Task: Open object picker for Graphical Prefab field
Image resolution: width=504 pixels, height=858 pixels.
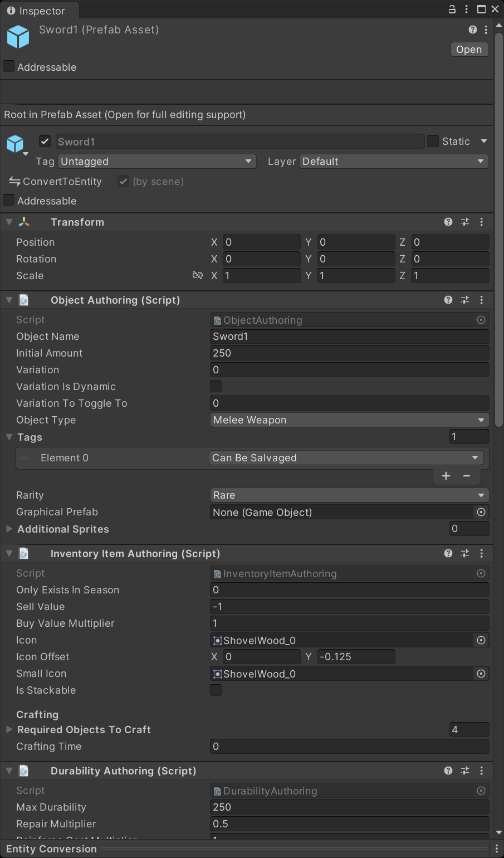Action: point(481,512)
